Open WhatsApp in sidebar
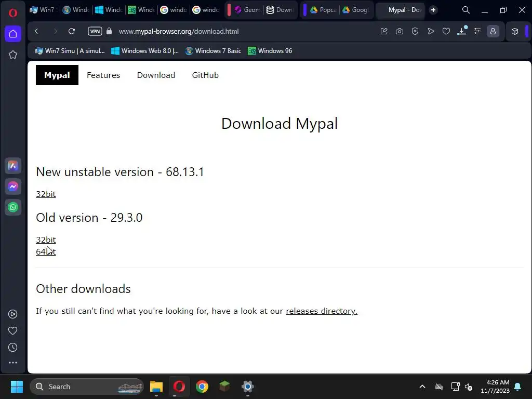The height and width of the screenshot is (399, 532). click(13, 207)
